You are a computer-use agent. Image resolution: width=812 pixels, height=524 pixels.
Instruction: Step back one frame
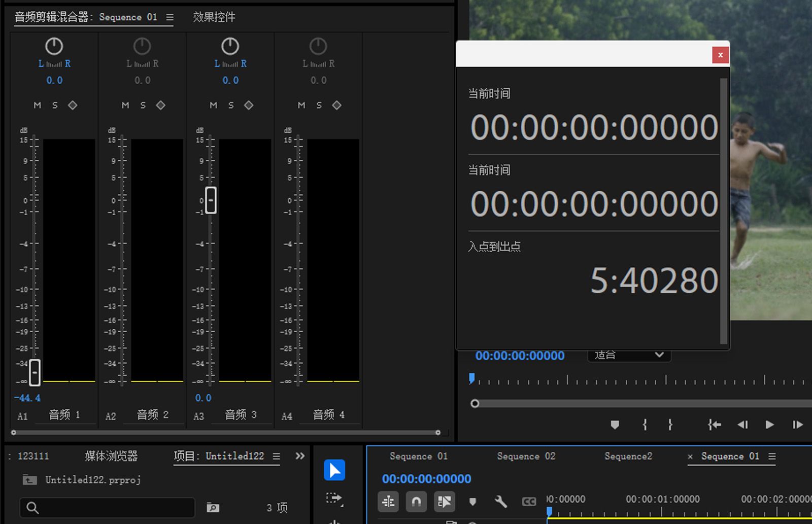click(742, 425)
